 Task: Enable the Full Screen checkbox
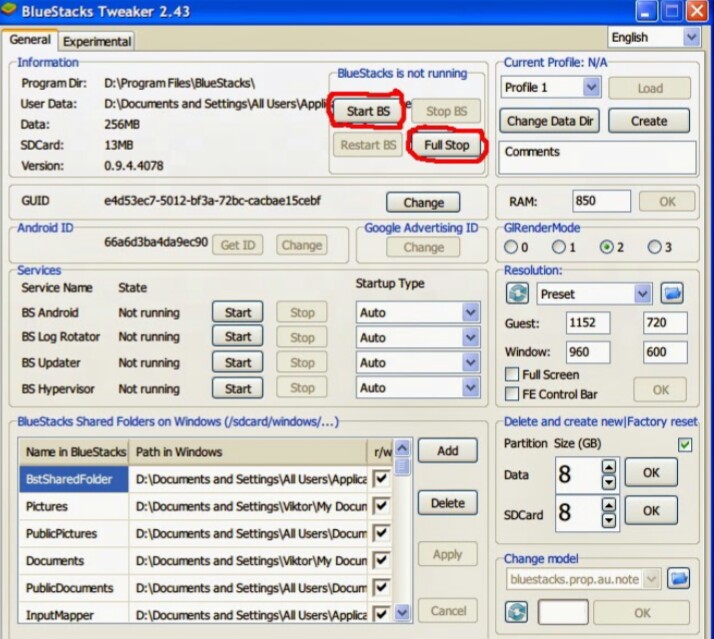pyautogui.click(x=513, y=375)
